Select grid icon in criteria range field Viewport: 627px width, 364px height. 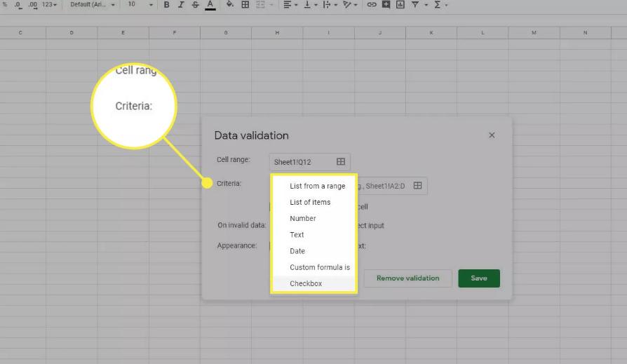pos(417,186)
